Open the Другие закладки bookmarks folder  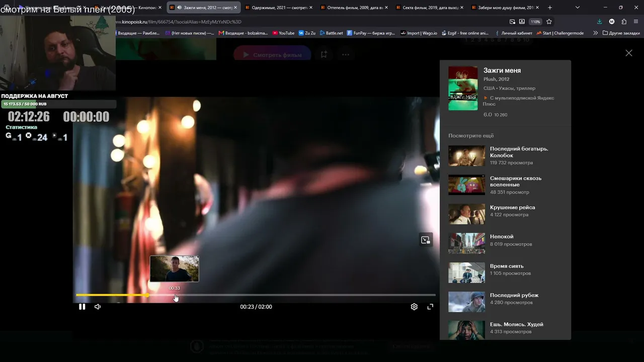620,33
